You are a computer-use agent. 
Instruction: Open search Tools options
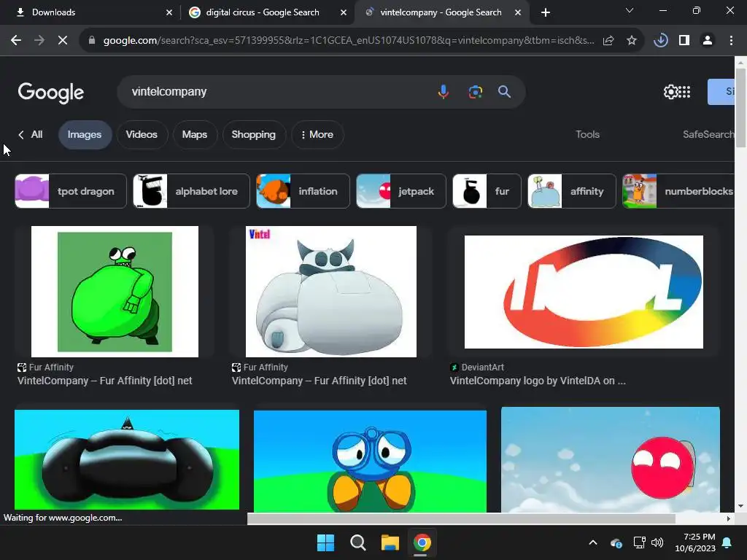coord(587,135)
